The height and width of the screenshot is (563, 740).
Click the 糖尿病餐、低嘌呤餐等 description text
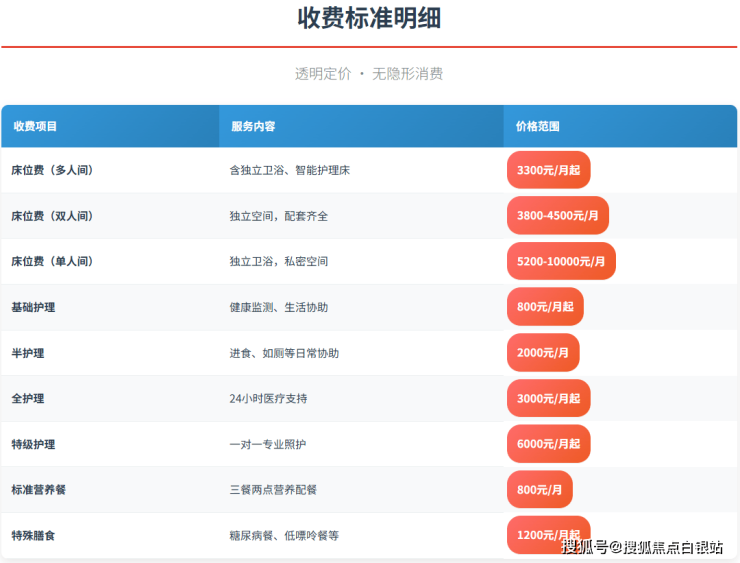pyautogui.click(x=284, y=535)
